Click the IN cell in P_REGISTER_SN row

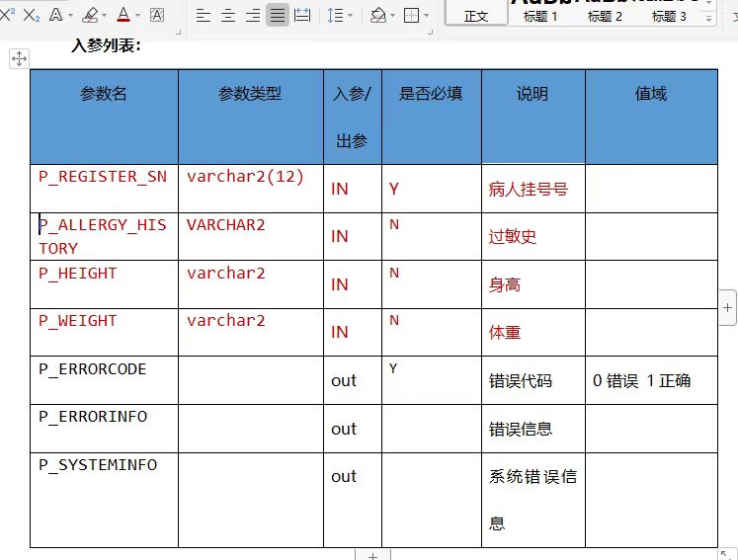tap(353, 189)
